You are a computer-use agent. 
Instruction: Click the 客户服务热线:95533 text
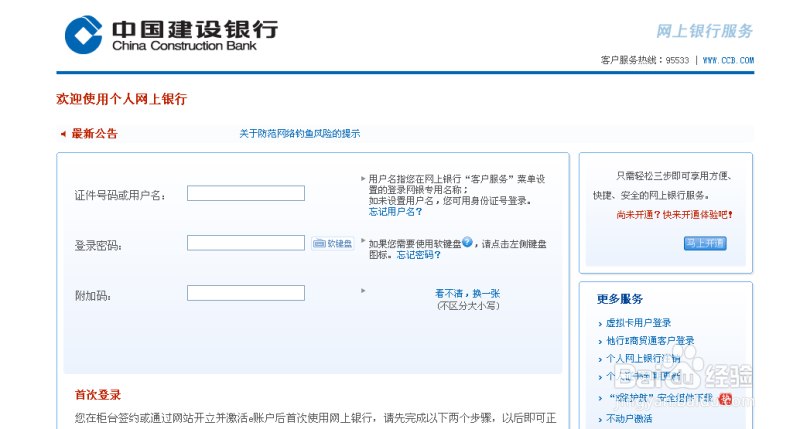(x=645, y=60)
